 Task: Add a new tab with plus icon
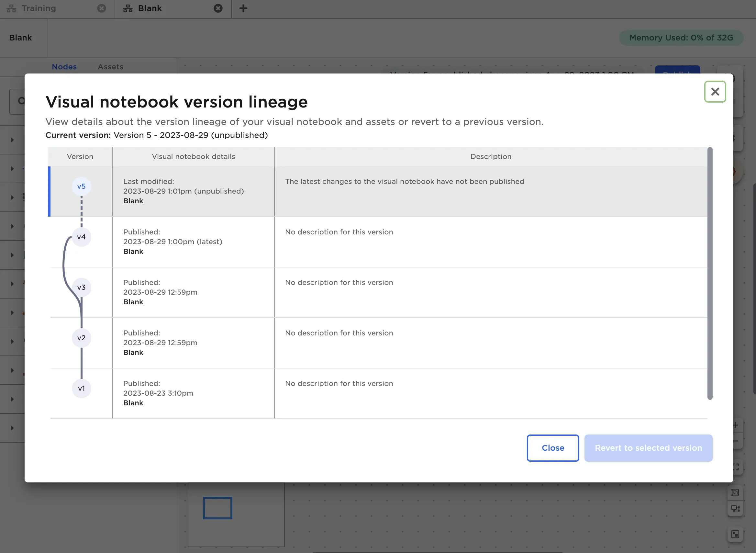243,8
